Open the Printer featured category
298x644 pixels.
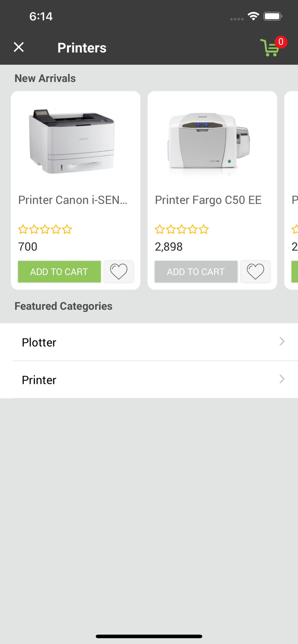click(x=39, y=380)
